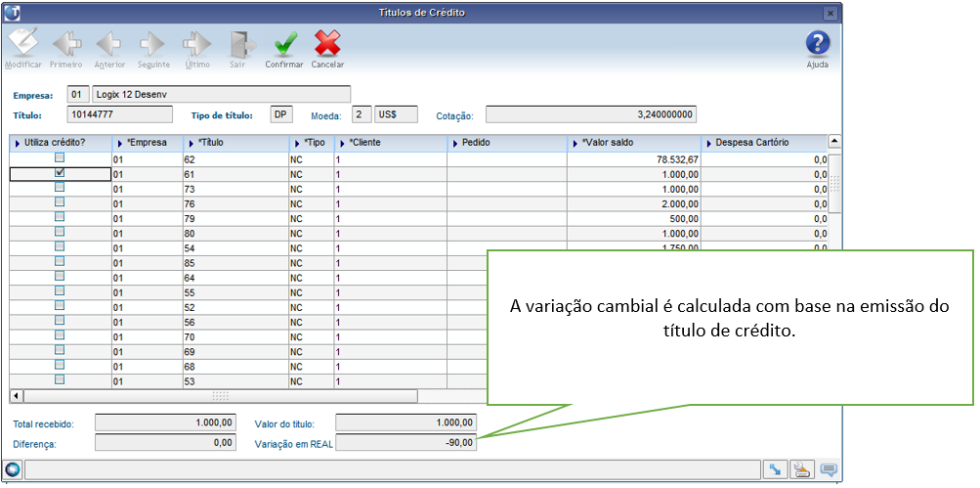
Task: Sort by *Empresa column header
Action: click(x=148, y=143)
